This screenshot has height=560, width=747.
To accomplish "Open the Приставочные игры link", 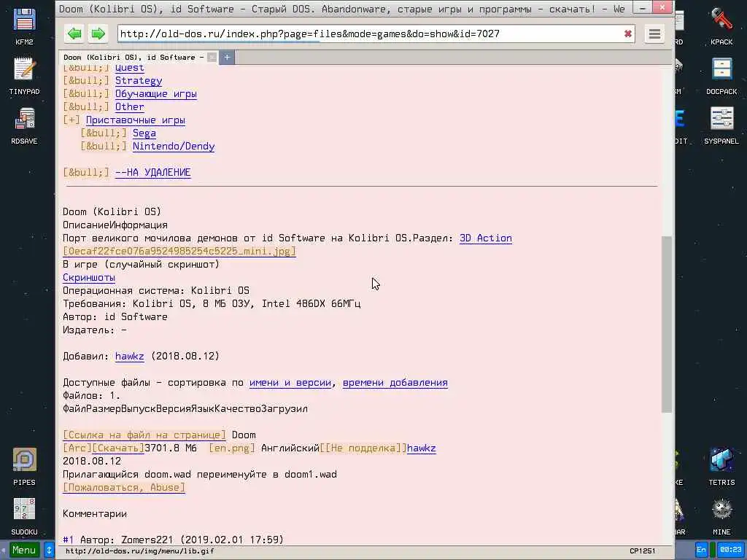I will click(135, 120).
